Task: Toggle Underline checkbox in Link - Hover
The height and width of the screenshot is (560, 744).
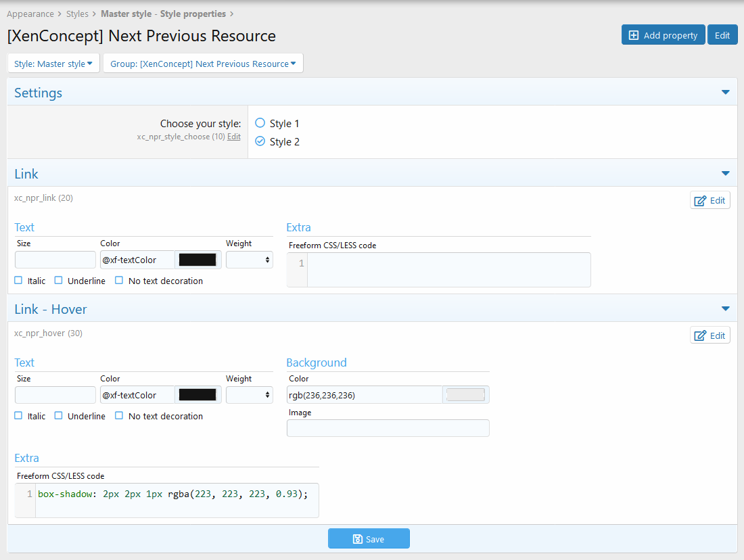Action: point(58,416)
